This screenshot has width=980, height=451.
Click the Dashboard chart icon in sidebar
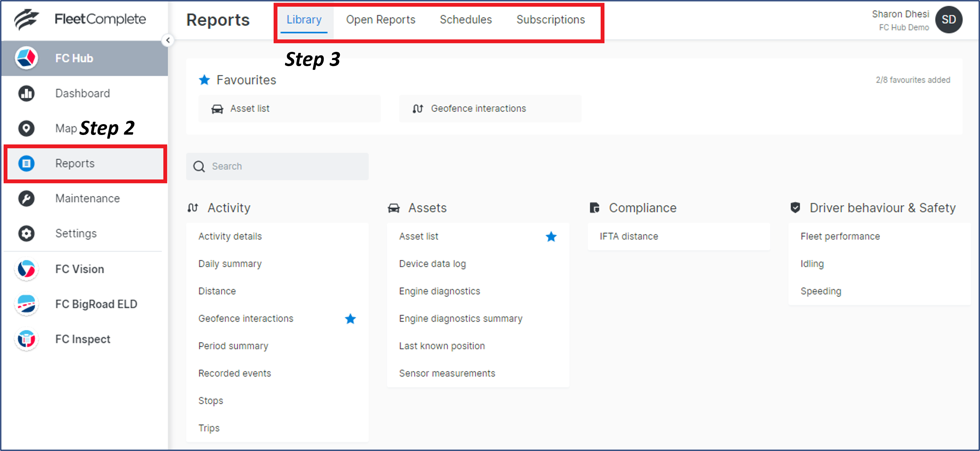(x=26, y=93)
